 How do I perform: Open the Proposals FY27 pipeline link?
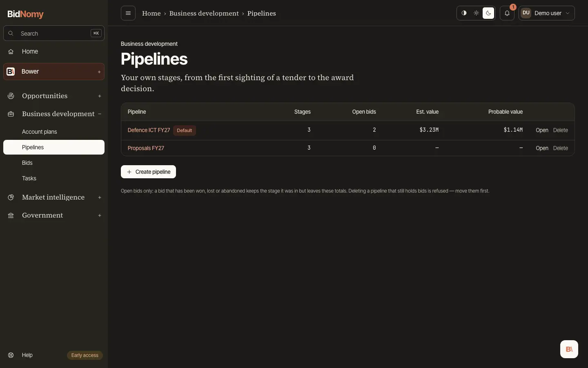click(146, 148)
